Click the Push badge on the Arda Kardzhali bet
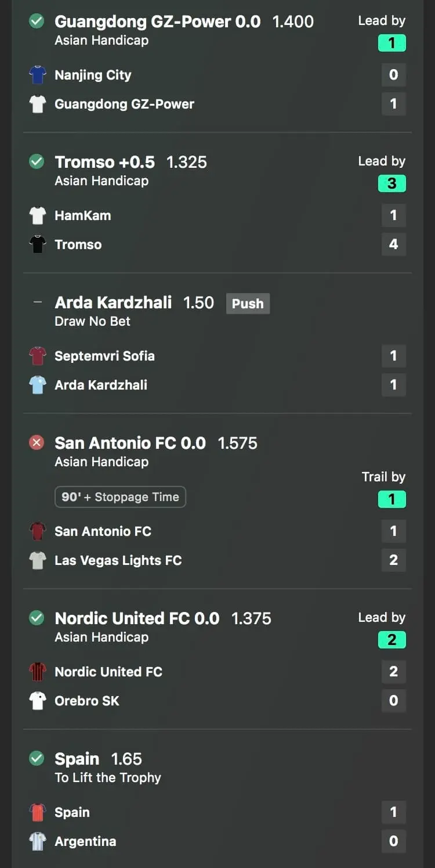This screenshot has height=868, width=435. (248, 303)
